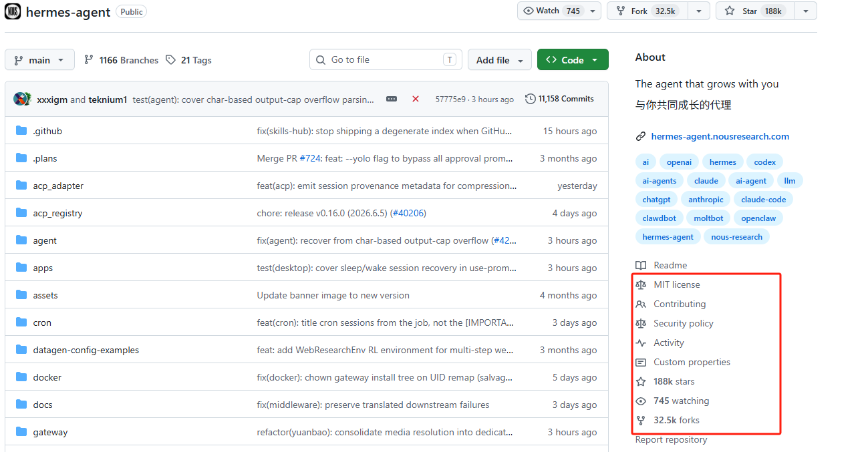Open the cron folder
Screen dimensions: 868x452
(x=42, y=322)
